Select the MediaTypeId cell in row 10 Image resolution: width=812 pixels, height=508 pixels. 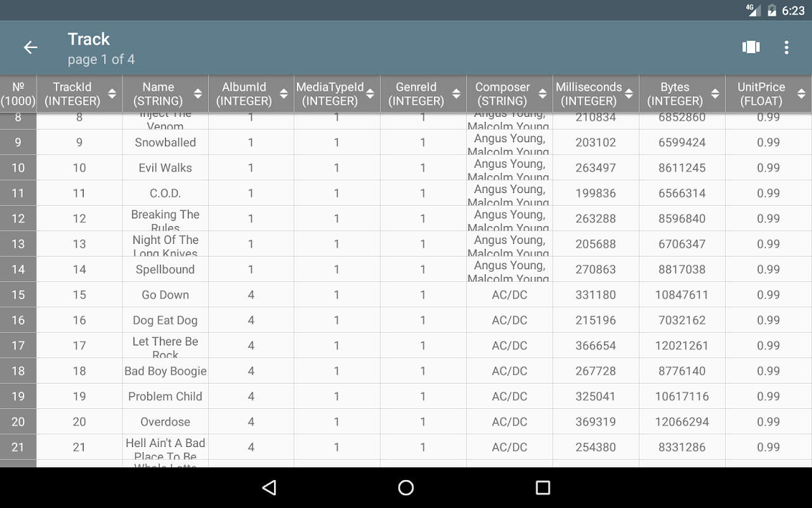[337, 168]
